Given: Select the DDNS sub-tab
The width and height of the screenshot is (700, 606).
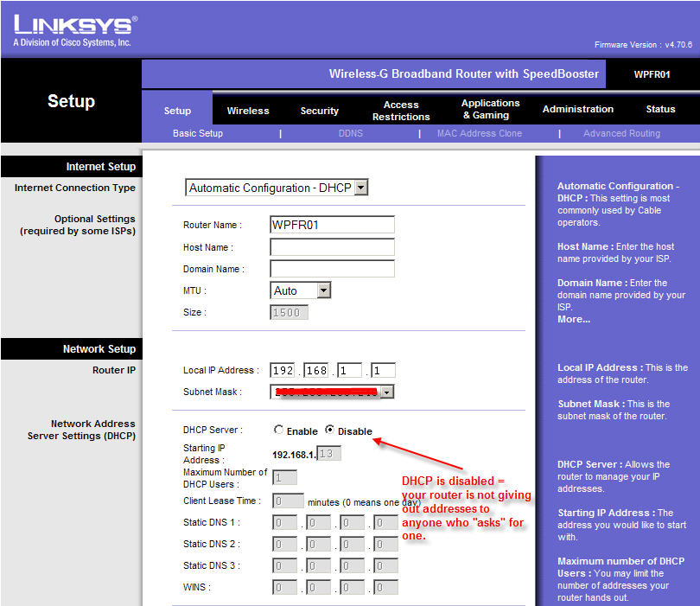Looking at the screenshot, I should click(351, 133).
